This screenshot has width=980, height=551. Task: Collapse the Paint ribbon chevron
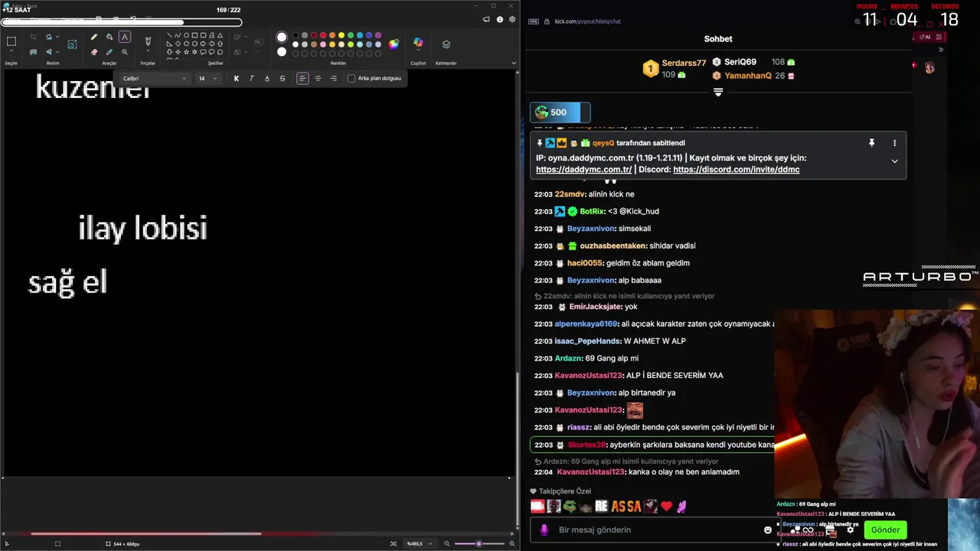pyautogui.click(x=514, y=62)
